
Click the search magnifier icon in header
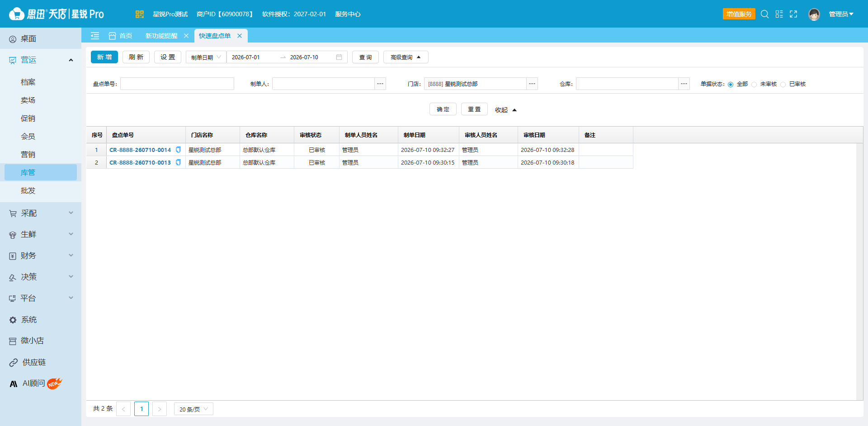[764, 14]
